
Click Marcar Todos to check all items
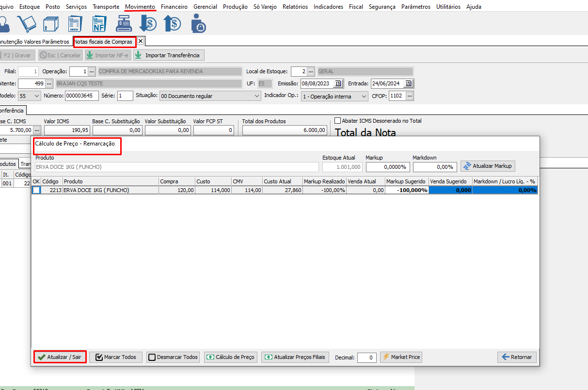pyautogui.click(x=115, y=357)
